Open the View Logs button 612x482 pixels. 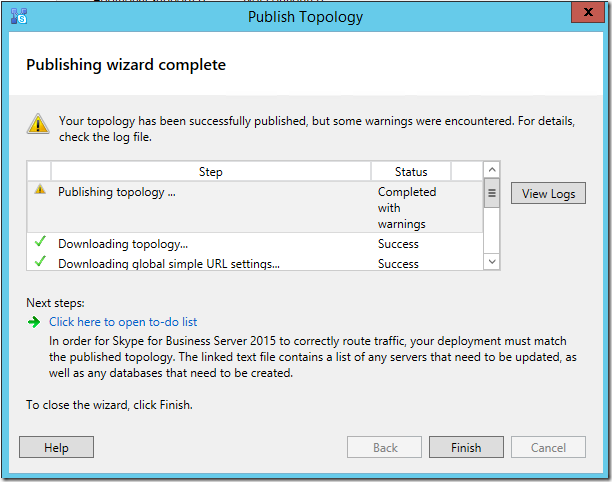pyautogui.click(x=548, y=193)
